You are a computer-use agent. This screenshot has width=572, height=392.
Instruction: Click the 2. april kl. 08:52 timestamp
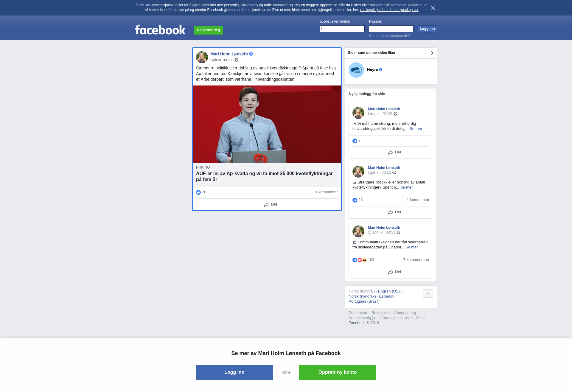(382, 232)
